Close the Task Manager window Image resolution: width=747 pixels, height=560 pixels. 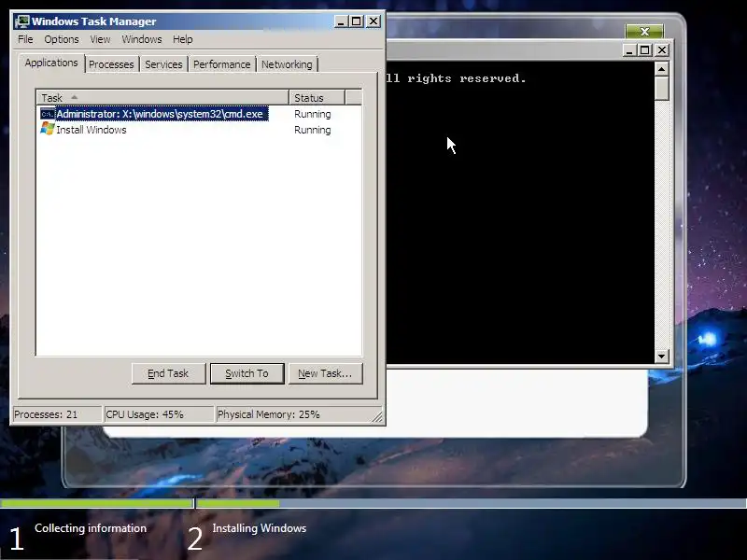click(x=373, y=21)
